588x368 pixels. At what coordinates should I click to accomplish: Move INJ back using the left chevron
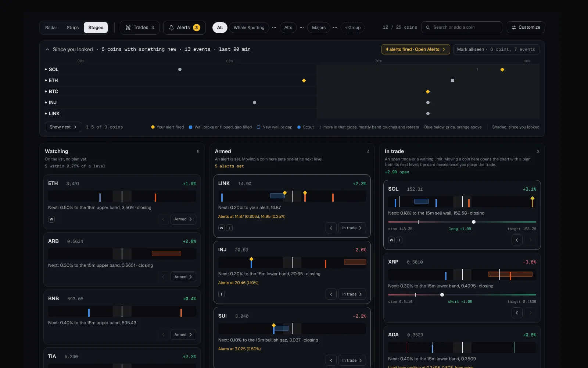click(331, 294)
